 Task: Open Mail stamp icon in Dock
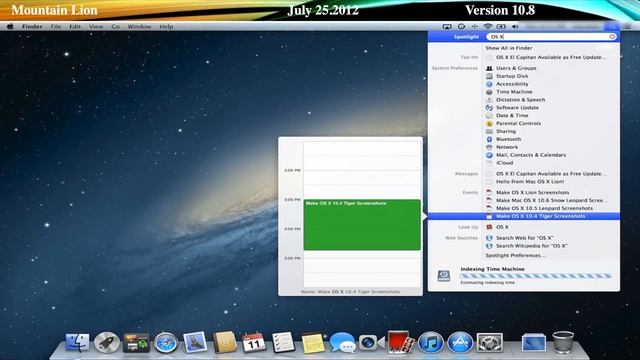[195, 342]
